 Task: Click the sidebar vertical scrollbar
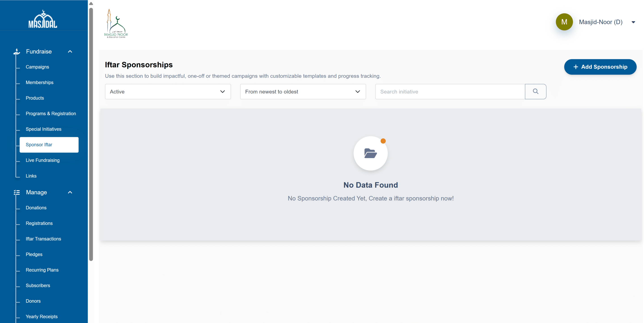[x=91, y=134]
